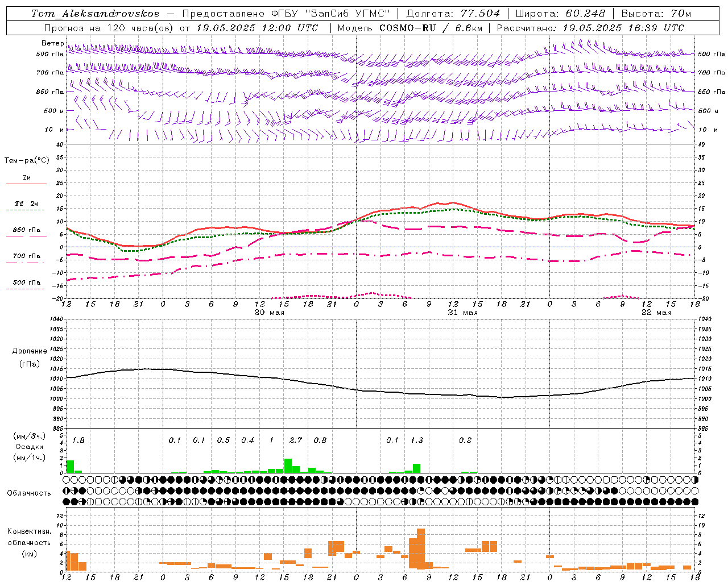This screenshot has height=582, width=728.
Task: Click the Облачность row label
Action: 29,493
